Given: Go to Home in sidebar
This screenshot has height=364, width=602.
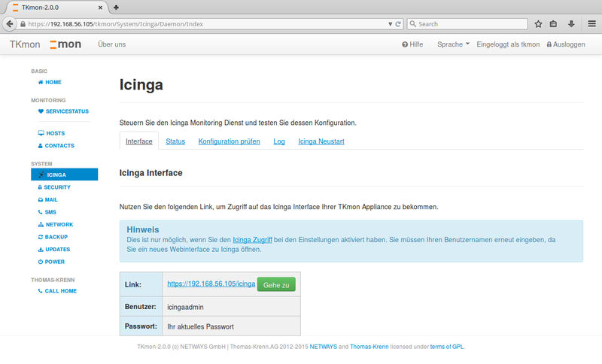Looking at the screenshot, I should coord(50,82).
